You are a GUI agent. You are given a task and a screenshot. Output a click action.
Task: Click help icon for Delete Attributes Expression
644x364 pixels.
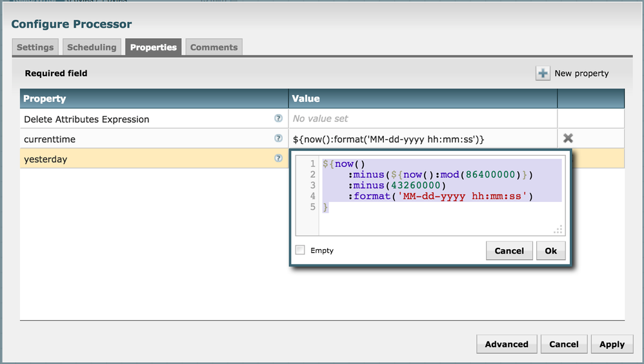point(278,119)
